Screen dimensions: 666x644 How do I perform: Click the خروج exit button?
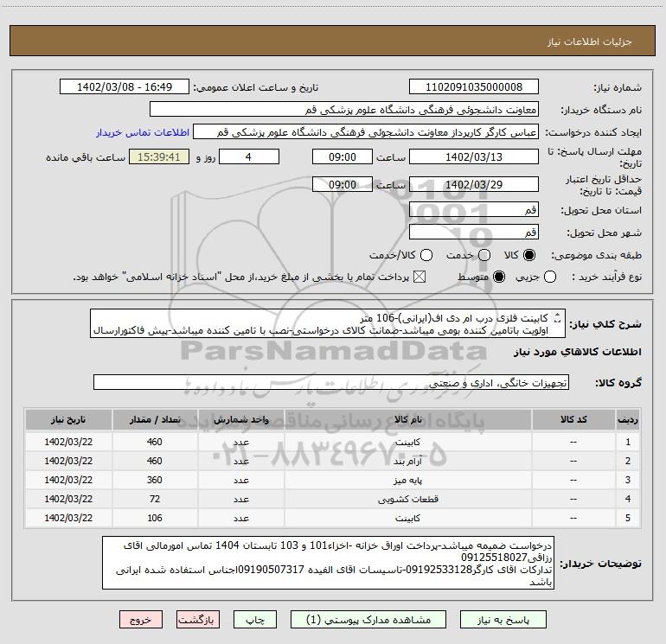tap(141, 620)
